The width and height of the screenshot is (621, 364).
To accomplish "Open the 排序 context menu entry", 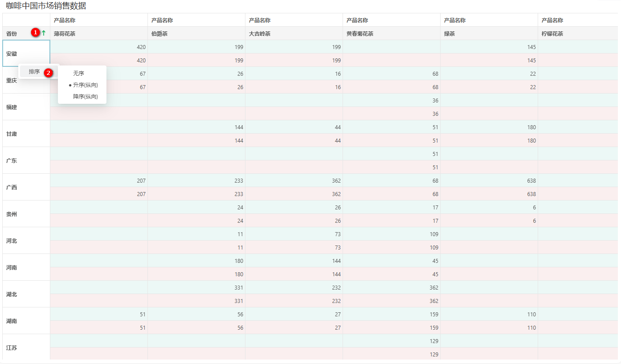I will coord(38,72).
